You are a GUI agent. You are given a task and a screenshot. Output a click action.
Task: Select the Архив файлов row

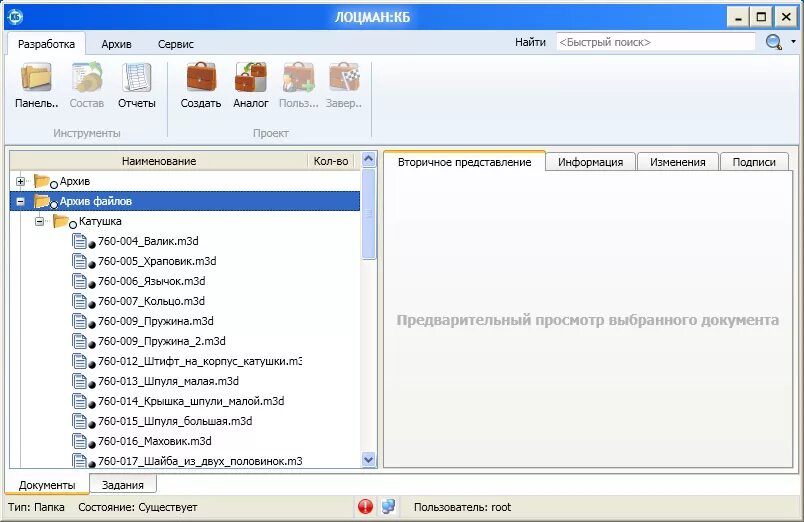[185, 201]
